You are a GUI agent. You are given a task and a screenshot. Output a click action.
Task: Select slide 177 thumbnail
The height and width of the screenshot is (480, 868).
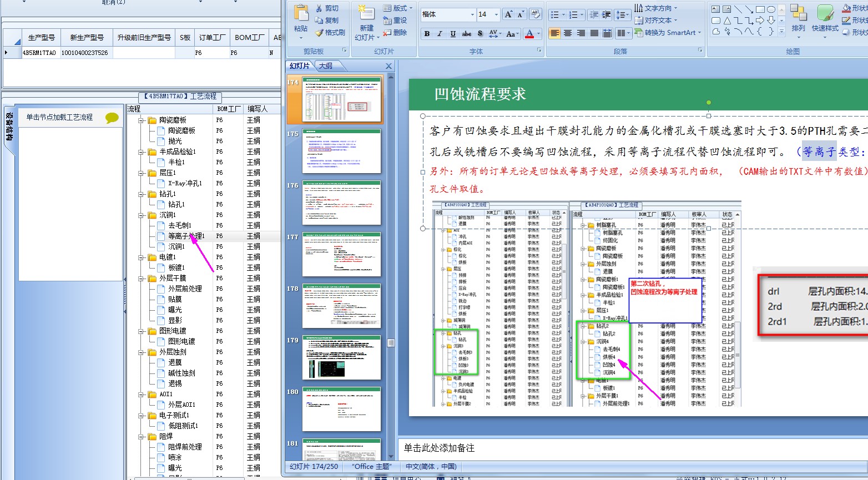click(341, 255)
